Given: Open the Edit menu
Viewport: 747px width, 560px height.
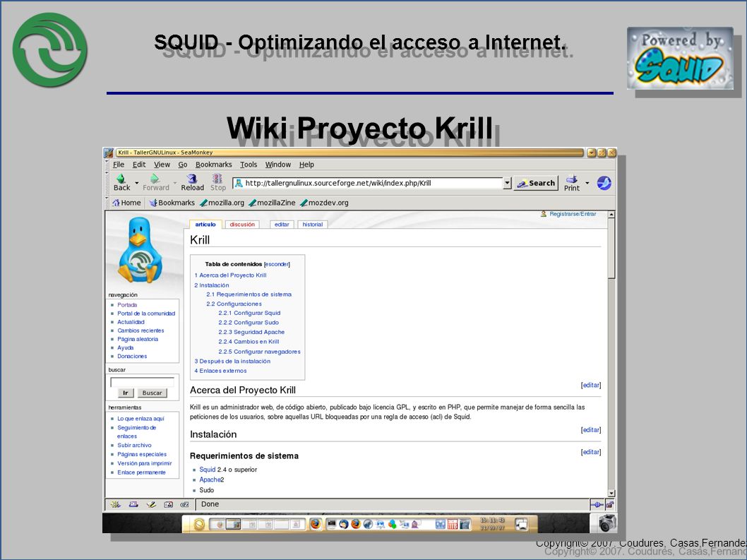Looking at the screenshot, I should coord(139,165).
